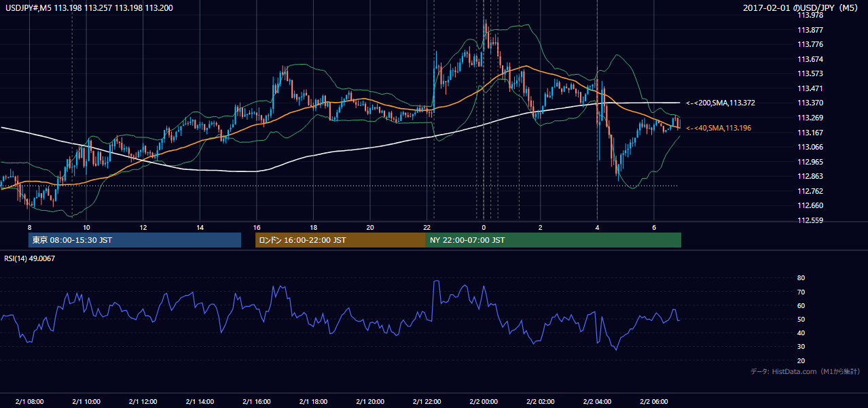Click the hour 20 tick under the price chart
The height and width of the screenshot is (408, 868).
(x=369, y=227)
